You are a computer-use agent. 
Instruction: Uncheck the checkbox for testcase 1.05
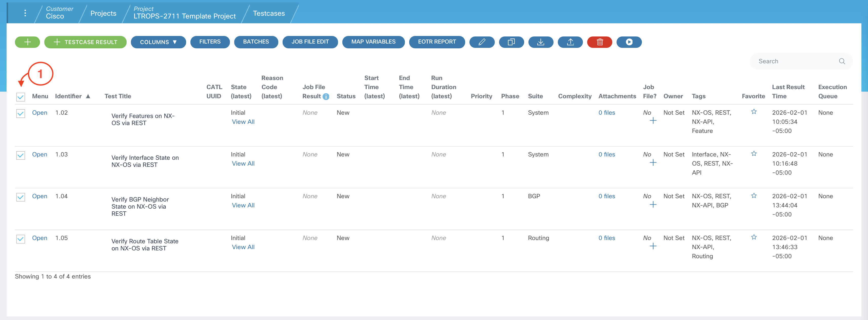tap(21, 239)
